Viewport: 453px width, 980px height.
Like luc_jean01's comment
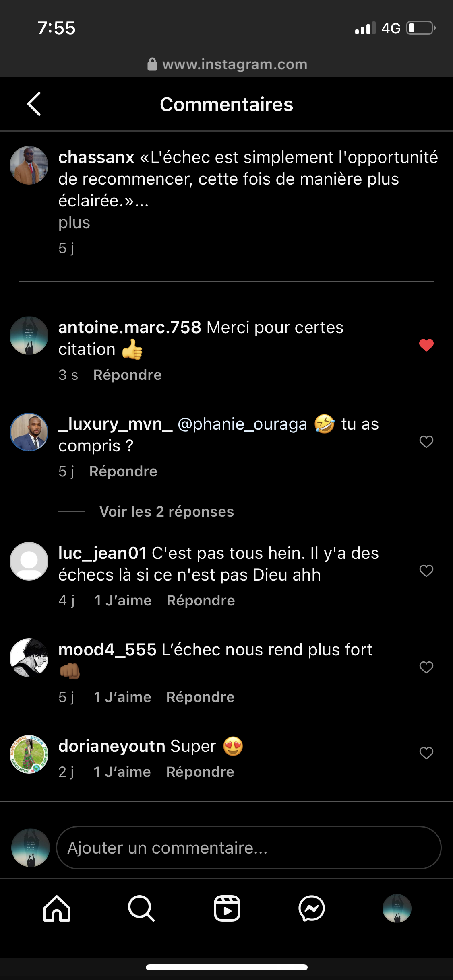tap(426, 571)
